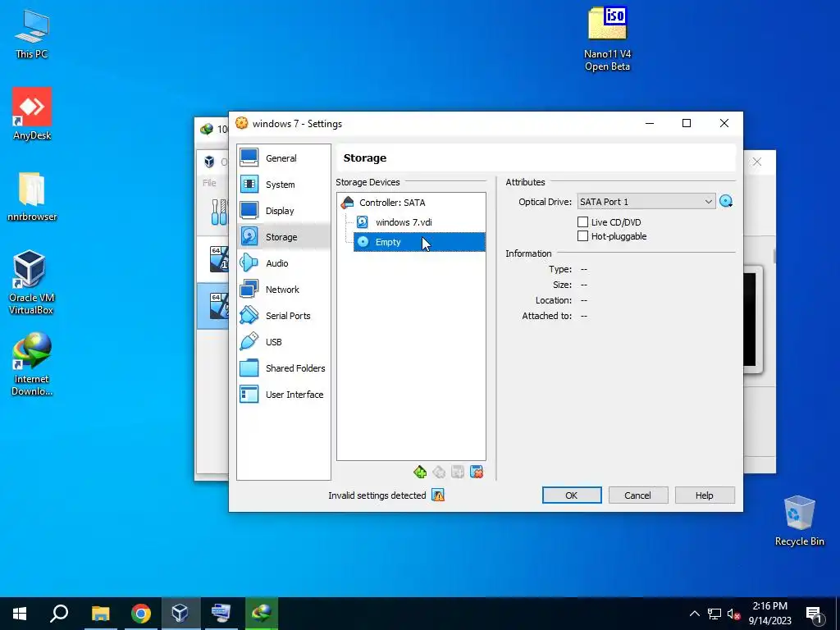Open Network settings
This screenshot has width=840, height=630.
coord(283,290)
